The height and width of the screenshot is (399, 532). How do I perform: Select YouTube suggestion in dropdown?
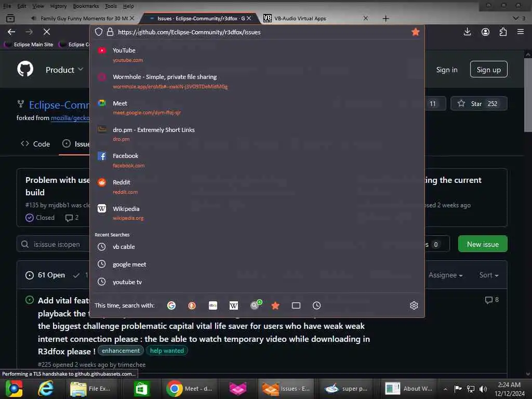[257, 54]
